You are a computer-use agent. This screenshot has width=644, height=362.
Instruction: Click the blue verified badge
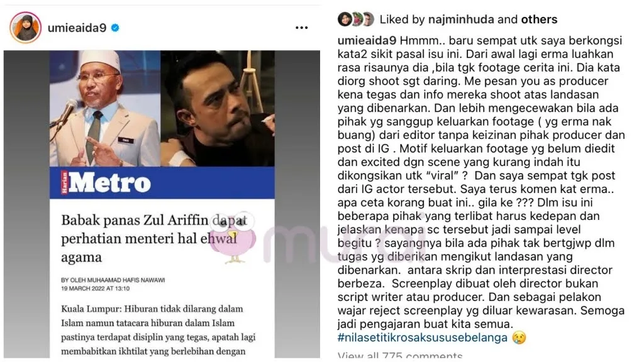[x=116, y=28]
